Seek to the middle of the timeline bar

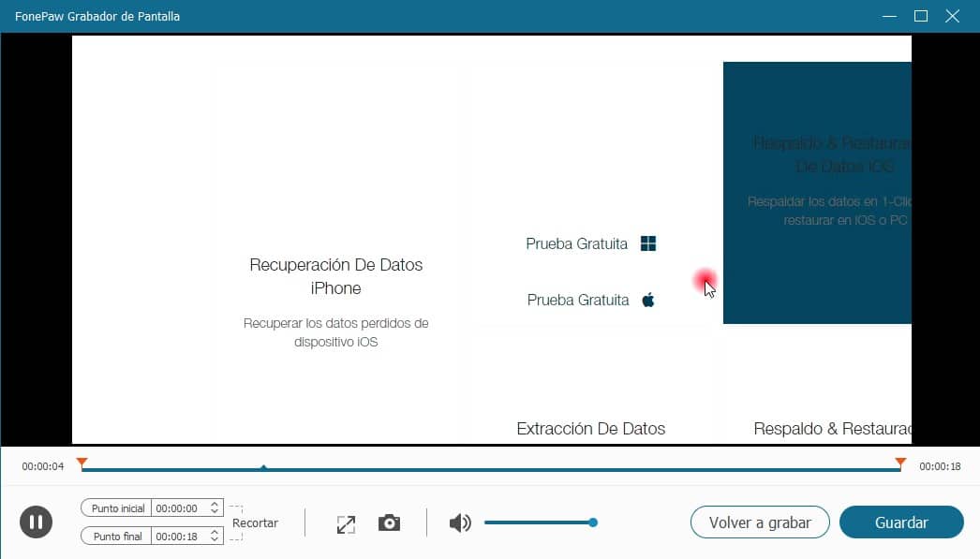tap(491, 470)
